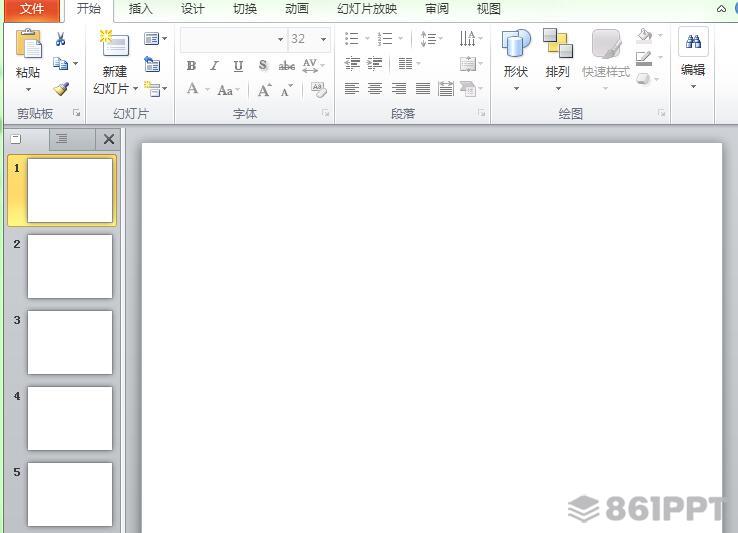The height and width of the screenshot is (533, 738).
Task: Align the text right
Action: coord(399,89)
